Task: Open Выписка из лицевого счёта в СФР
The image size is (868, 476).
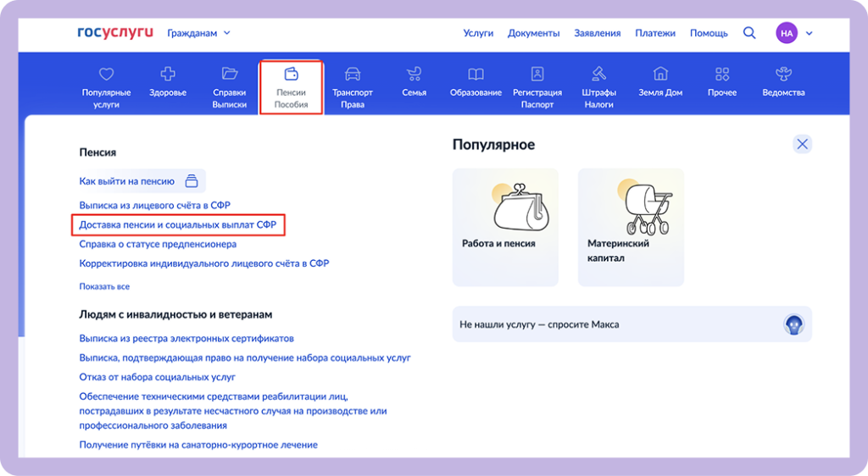Action: coord(154,205)
